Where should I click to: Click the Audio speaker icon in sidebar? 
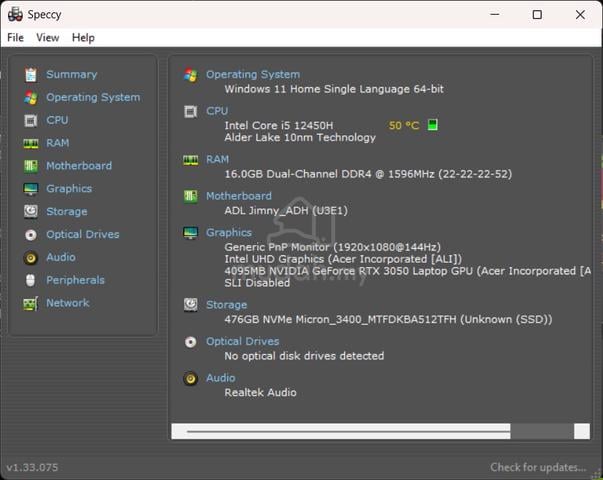tap(31, 258)
